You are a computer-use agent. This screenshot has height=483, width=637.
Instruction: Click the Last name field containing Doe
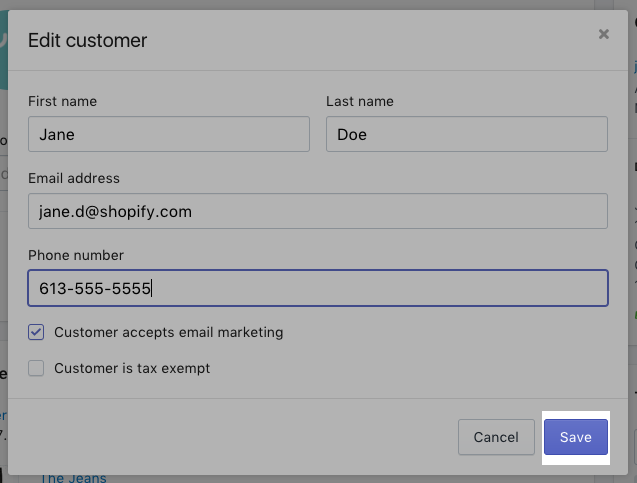467,134
